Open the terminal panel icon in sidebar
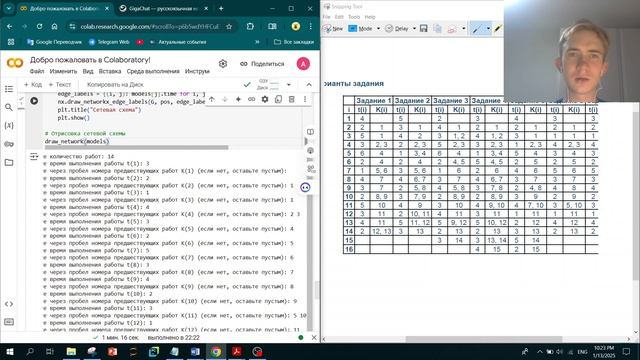640x360 pixels. 9,322
